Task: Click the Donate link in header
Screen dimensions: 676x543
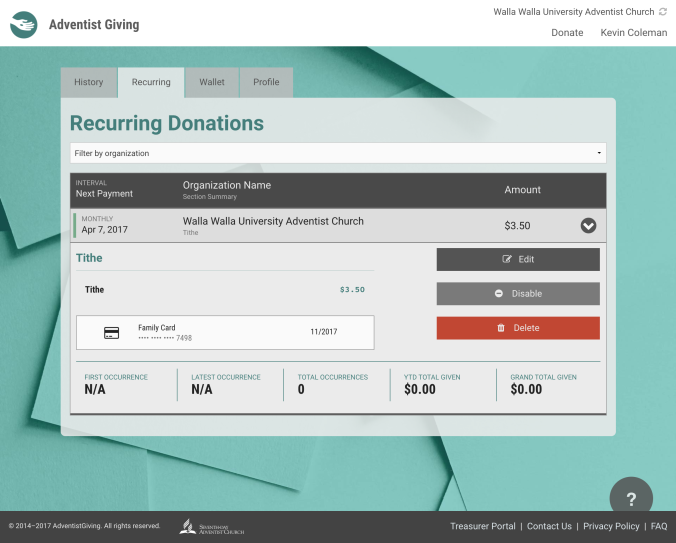Action: point(567,33)
